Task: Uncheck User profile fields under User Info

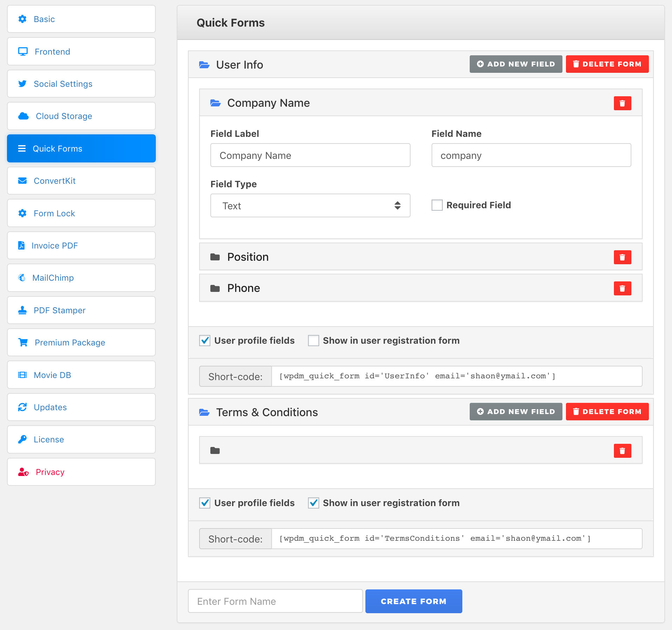Action: point(205,341)
